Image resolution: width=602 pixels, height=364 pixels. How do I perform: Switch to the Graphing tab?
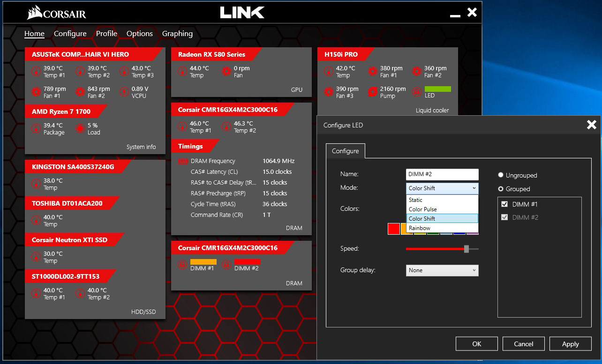[177, 34]
